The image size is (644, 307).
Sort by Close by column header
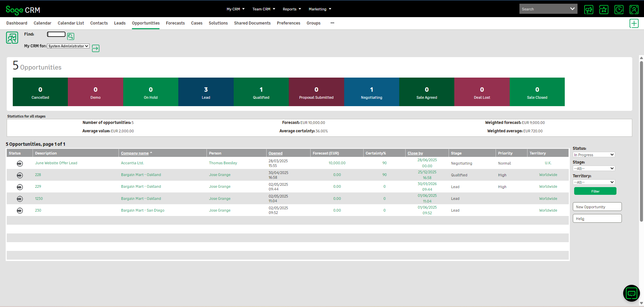[415, 153]
